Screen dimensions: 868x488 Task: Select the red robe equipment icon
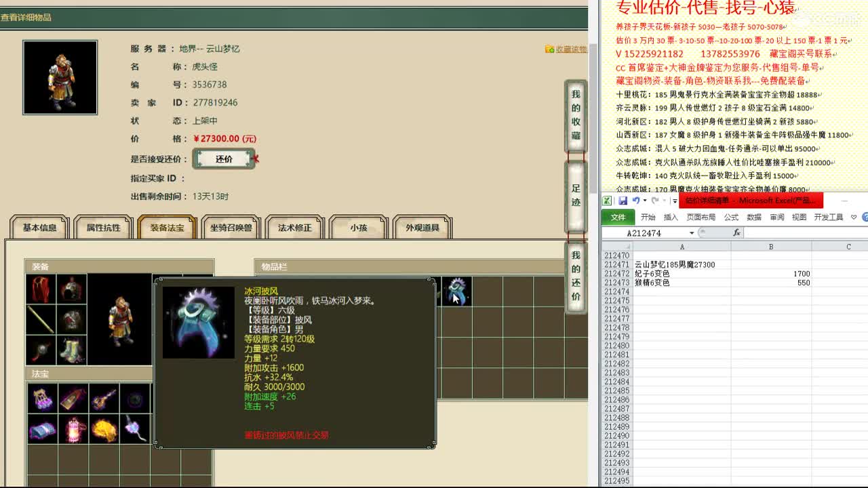(x=41, y=289)
